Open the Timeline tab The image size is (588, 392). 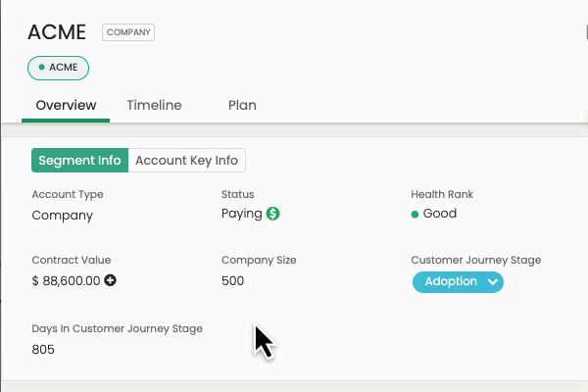pos(154,105)
